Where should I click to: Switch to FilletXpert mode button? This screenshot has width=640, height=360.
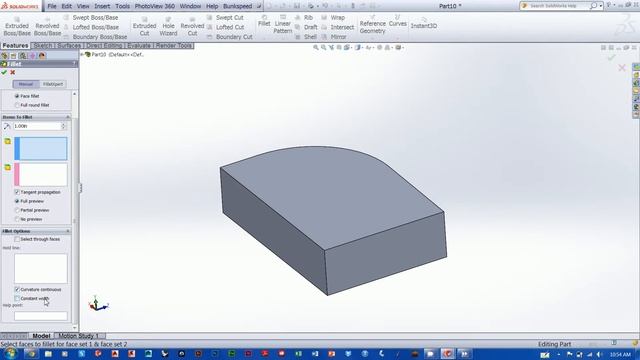coord(53,84)
